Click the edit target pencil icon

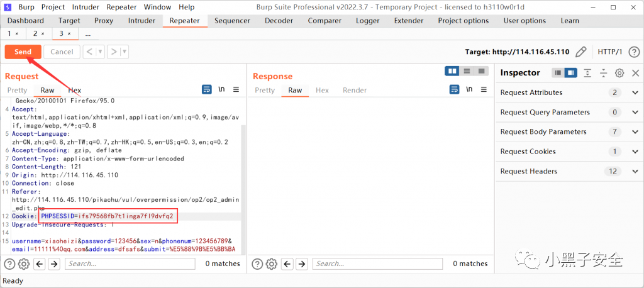point(581,52)
